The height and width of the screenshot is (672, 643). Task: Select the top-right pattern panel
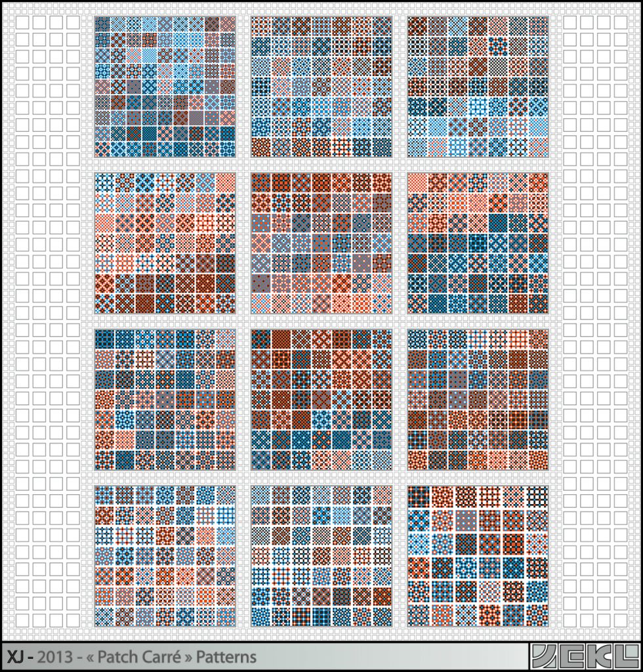[x=478, y=87]
